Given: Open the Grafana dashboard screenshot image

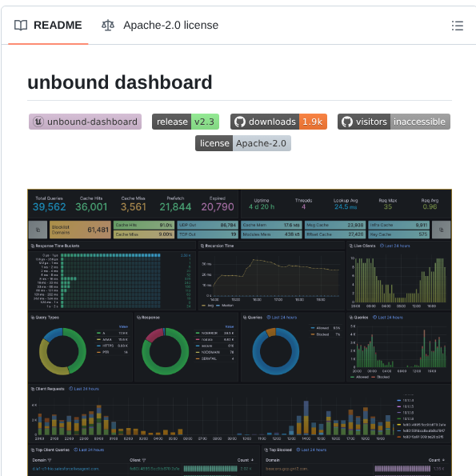Looking at the screenshot, I should coord(239,333).
